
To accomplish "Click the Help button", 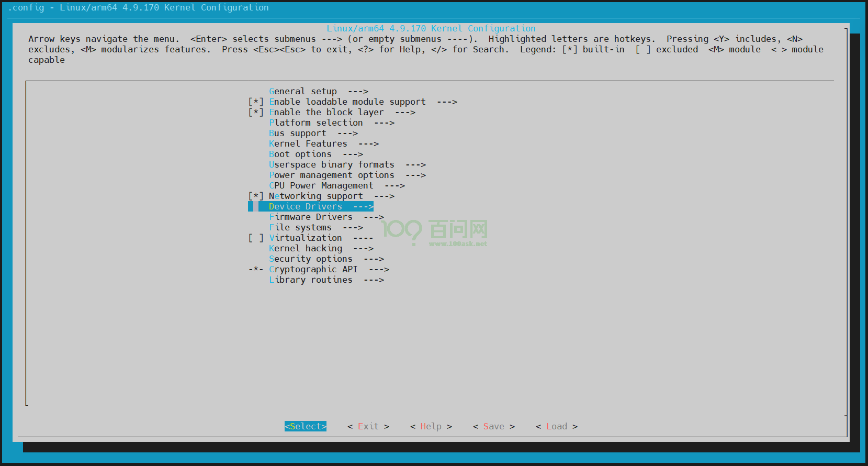I will point(431,427).
